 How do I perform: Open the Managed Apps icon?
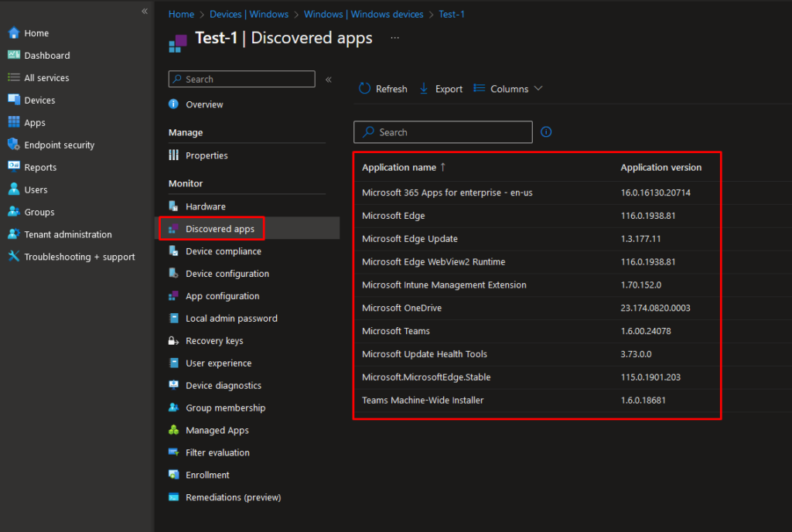point(173,430)
